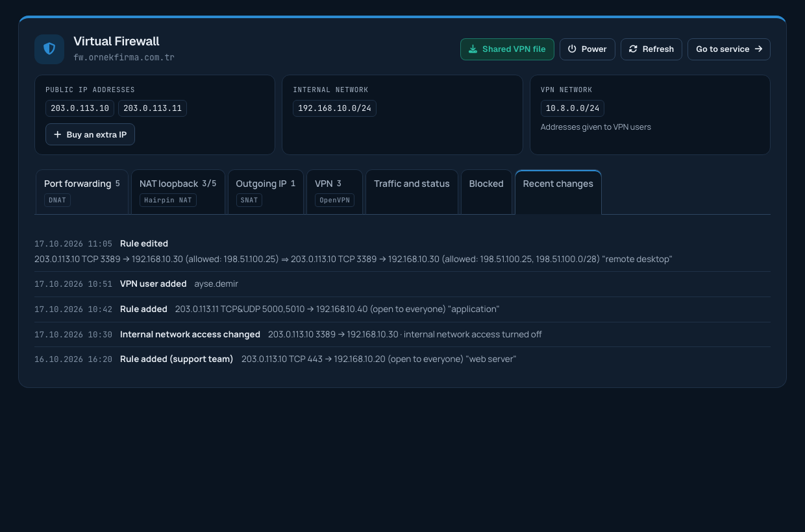Click the fw.ornekfirma.com.tr hostname
The height and width of the screenshot is (532, 805).
[x=124, y=57]
